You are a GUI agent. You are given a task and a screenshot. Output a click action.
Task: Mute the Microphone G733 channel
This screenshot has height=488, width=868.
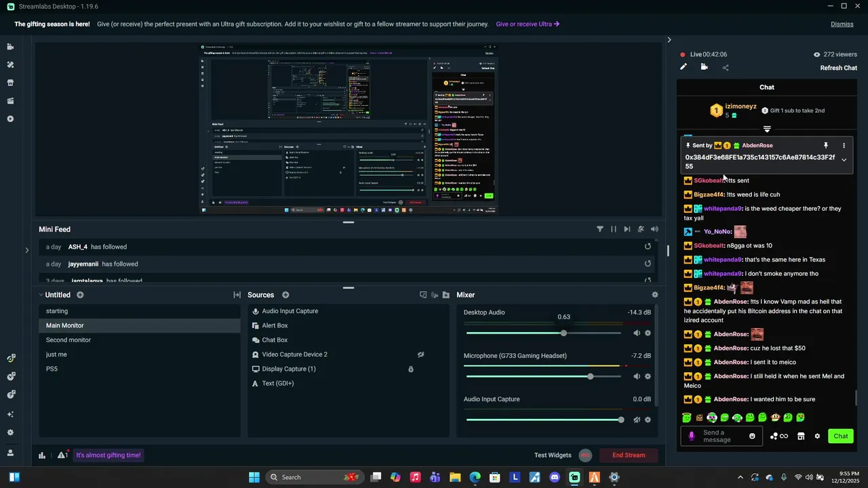tap(637, 376)
